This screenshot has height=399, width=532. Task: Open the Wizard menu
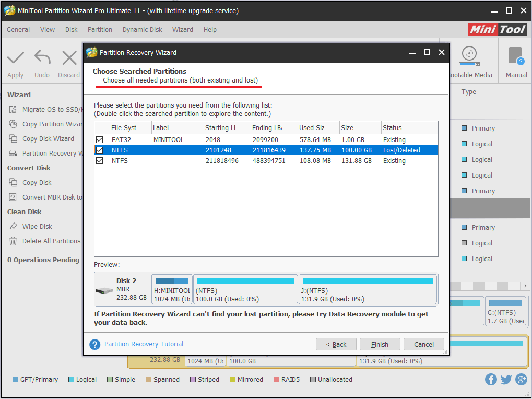(183, 30)
